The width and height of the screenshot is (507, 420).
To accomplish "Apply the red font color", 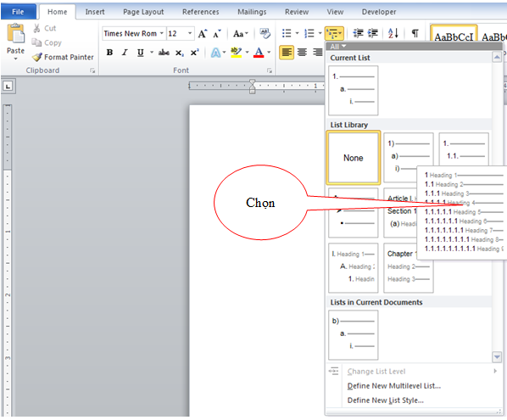I will (259, 53).
